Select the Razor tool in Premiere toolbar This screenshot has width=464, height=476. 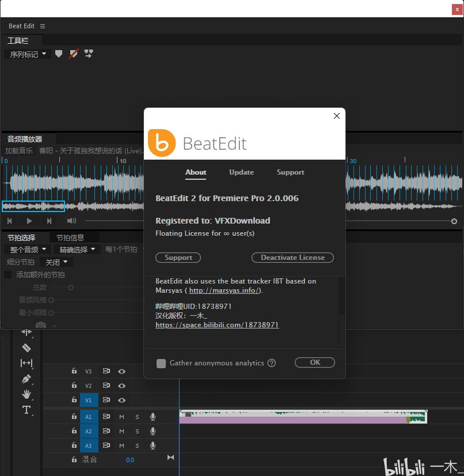tap(26, 347)
